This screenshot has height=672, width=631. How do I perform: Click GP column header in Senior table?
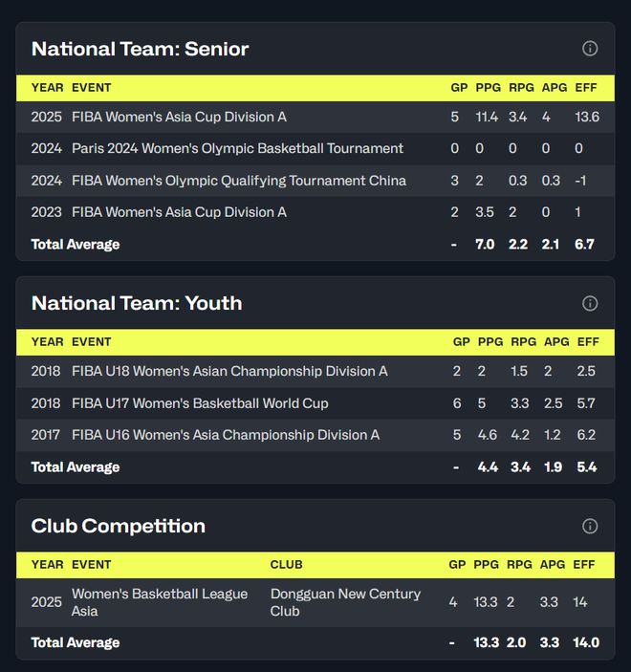[459, 88]
